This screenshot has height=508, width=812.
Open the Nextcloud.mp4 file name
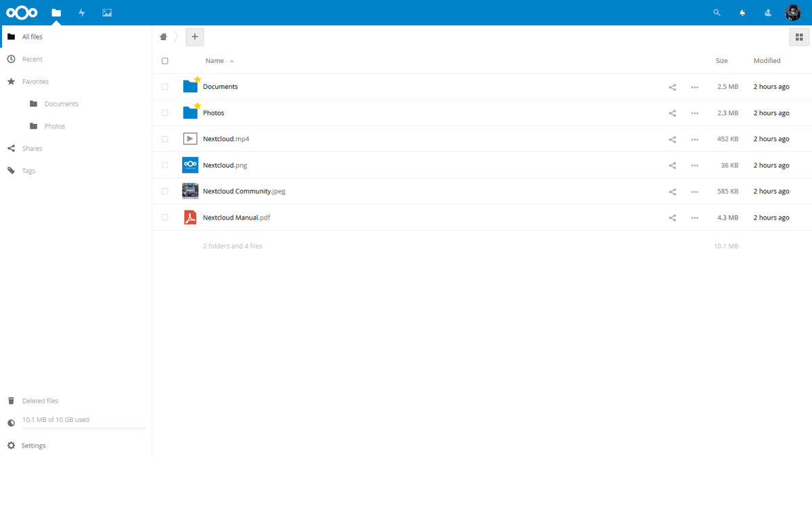click(226, 139)
